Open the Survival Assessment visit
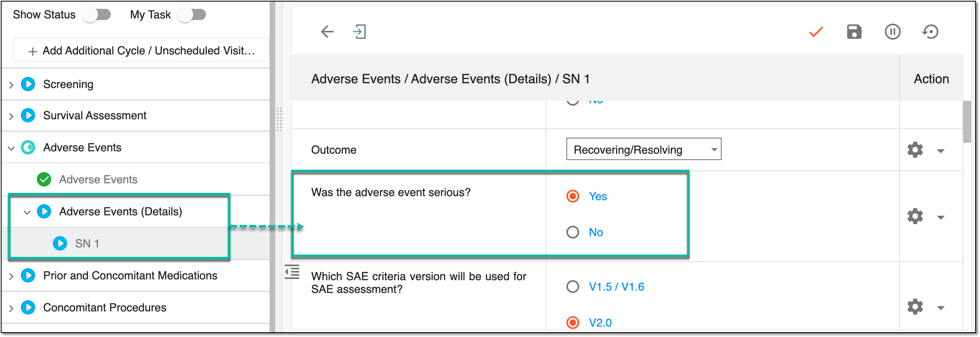The height and width of the screenshot is (337, 980). 95,115
